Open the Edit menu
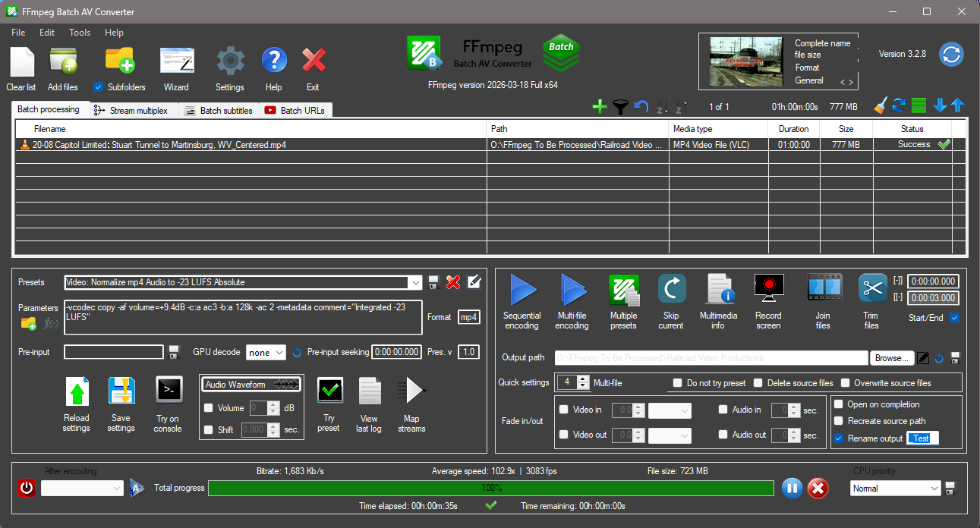Viewport: 980px width, 528px height. point(47,33)
